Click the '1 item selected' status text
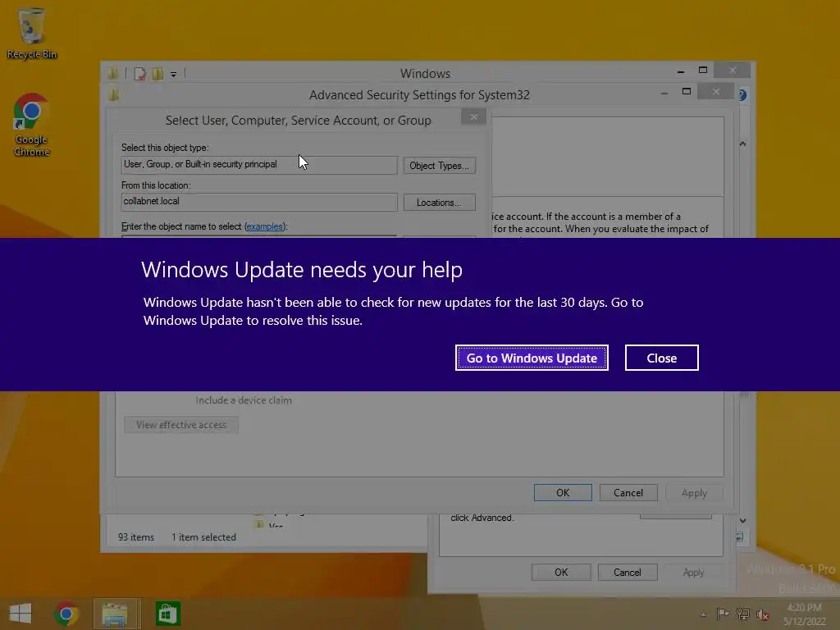 click(203, 537)
